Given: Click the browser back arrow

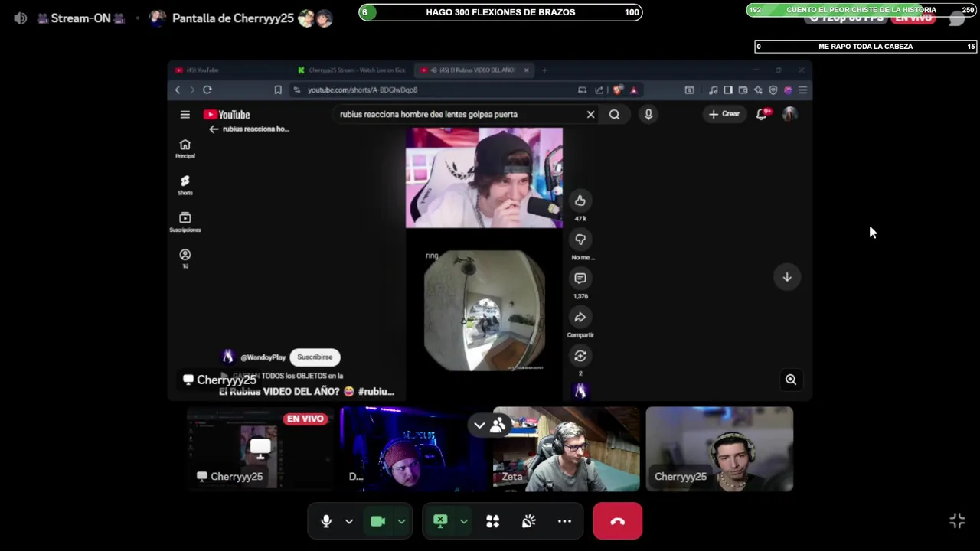Looking at the screenshot, I should coord(178,90).
